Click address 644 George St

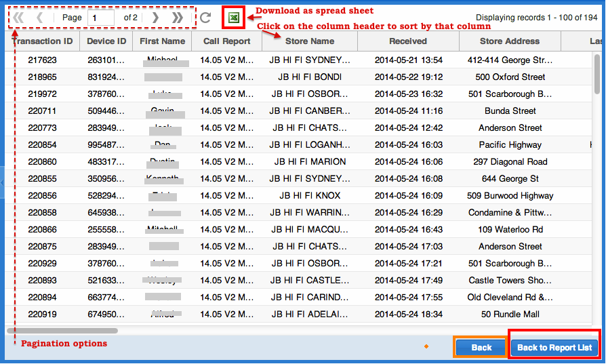pos(510,179)
